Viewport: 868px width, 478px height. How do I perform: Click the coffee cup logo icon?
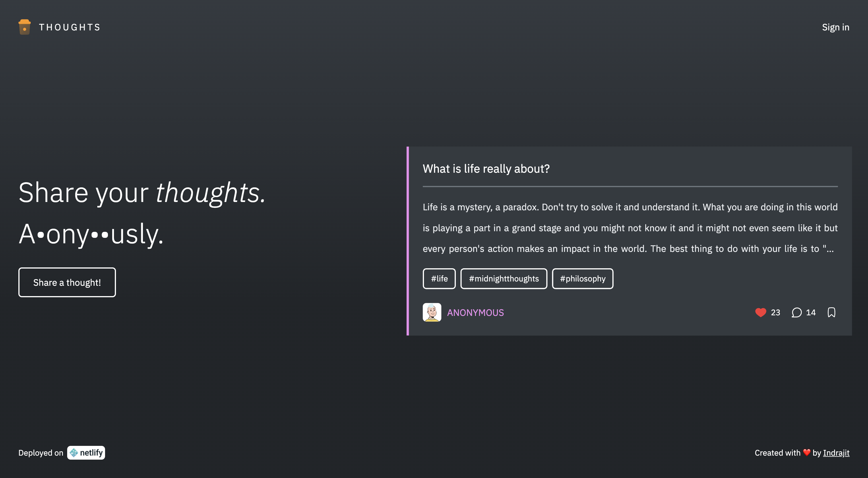click(x=24, y=27)
